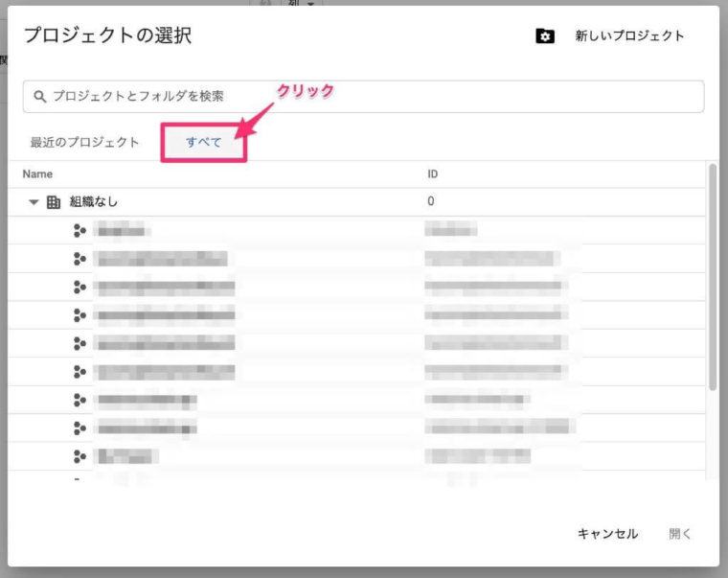Collapse the 組織なし tree node triangle
The height and width of the screenshot is (578, 728).
(34, 202)
